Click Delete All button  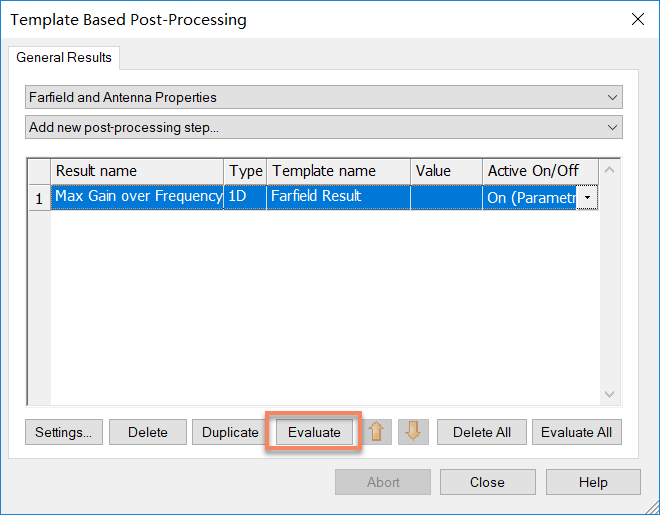point(482,432)
